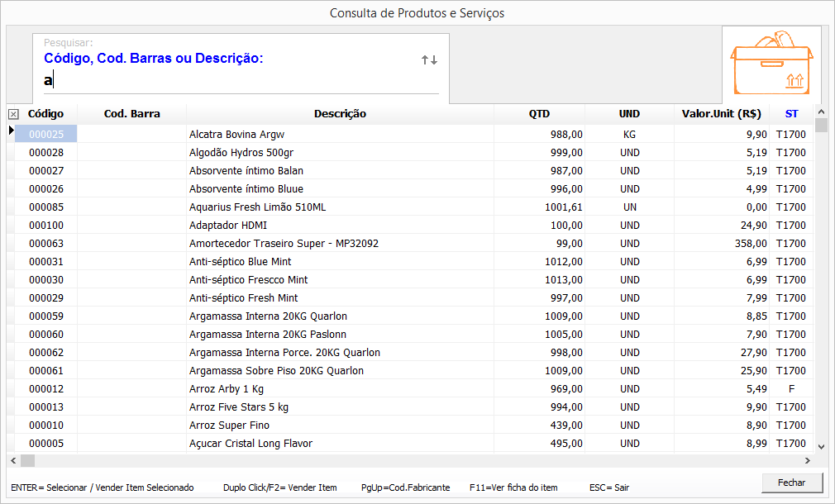Select the Absorvente íntimo Bluue row

tap(413, 189)
